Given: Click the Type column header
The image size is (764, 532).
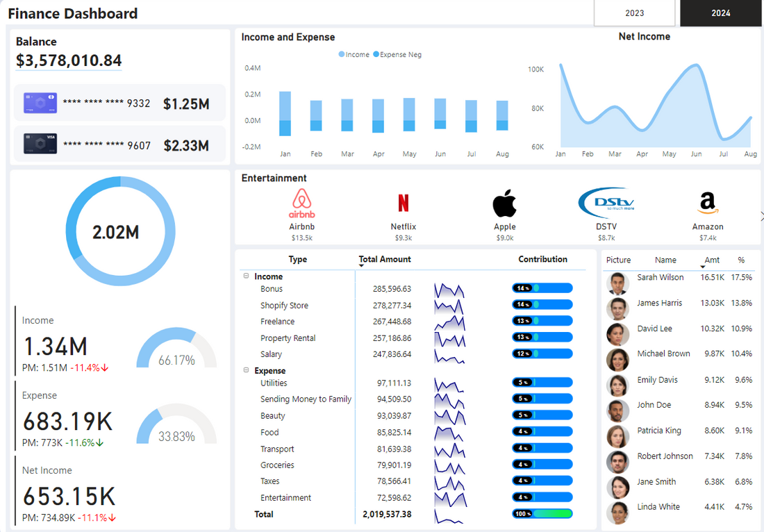Looking at the screenshot, I should [x=298, y=259].
